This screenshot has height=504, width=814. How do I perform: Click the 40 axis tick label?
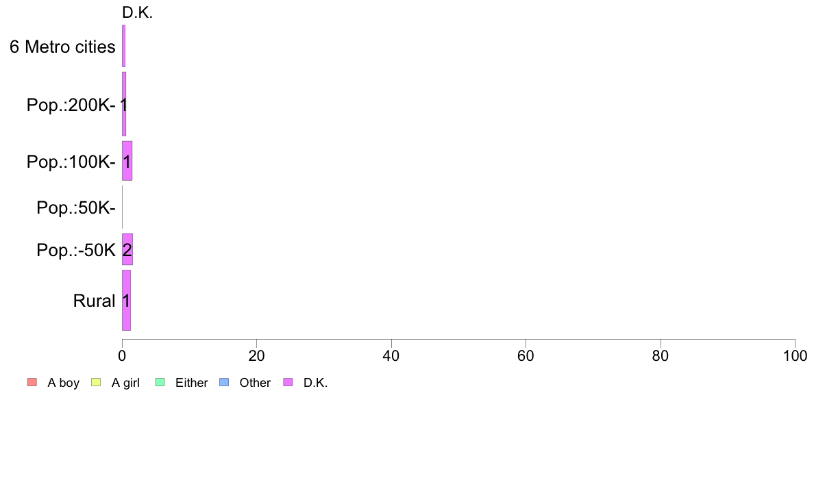coord(391,355)
